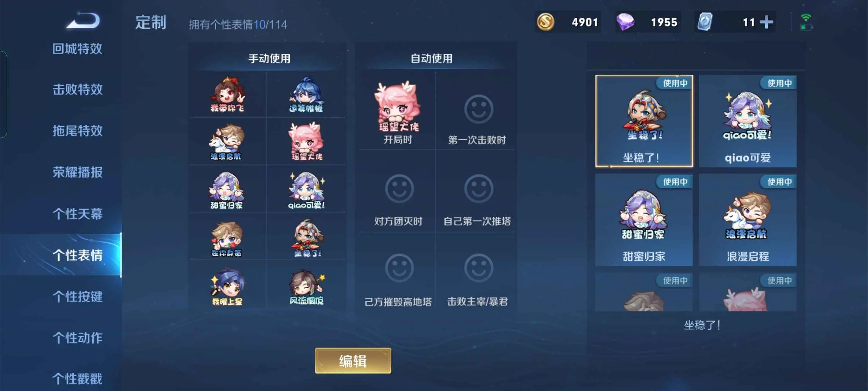
Task: Tap the plus icon to add vouchers
Action: pos(766,22)
